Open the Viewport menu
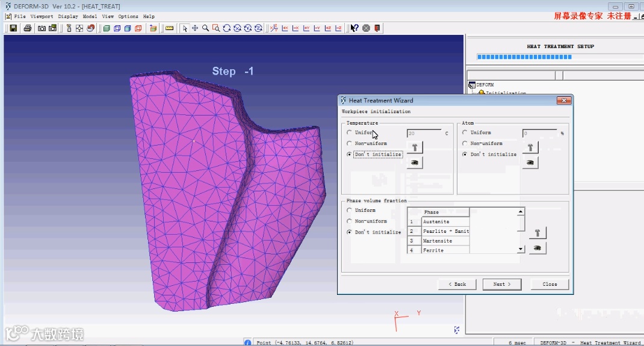The height and width of the screenshot is (346, 644). pos(42,16)
